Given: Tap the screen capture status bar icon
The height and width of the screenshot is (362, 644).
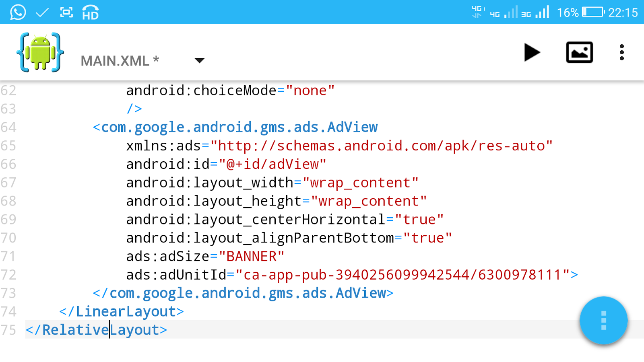Looking at the screenshot, I should click(x=66, y=12).
